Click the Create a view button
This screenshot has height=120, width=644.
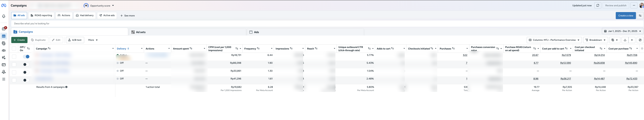tap(625, 16)
